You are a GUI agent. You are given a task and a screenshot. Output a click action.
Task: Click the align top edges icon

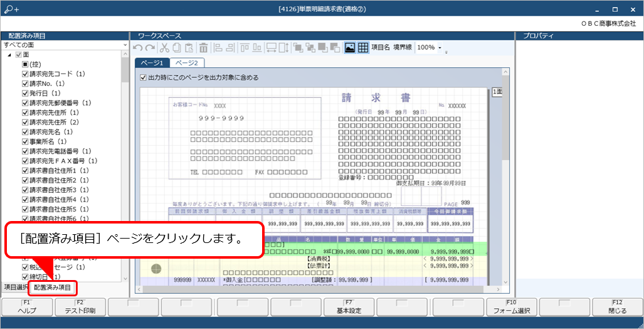pos(245,48)
